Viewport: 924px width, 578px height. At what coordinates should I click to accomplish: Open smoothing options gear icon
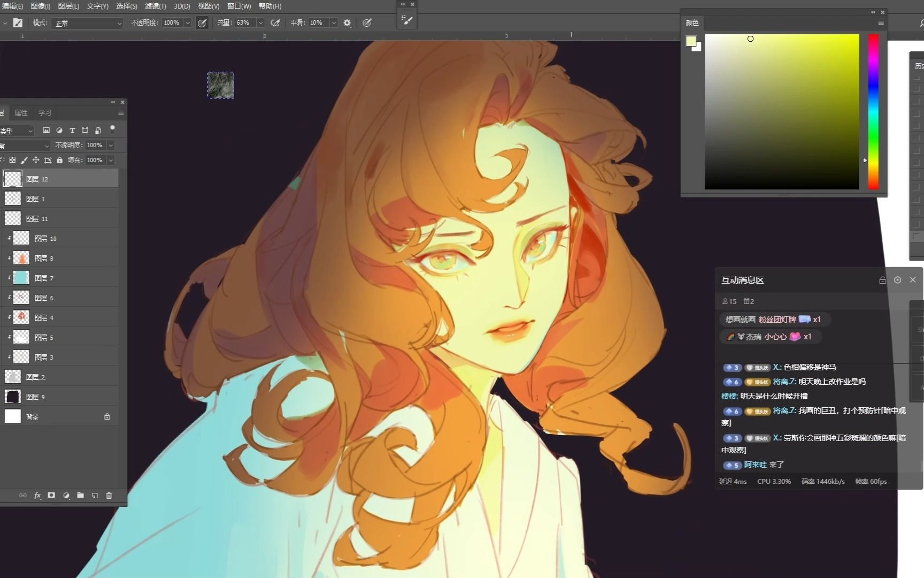pyautogui.click(x=347, y=23)
